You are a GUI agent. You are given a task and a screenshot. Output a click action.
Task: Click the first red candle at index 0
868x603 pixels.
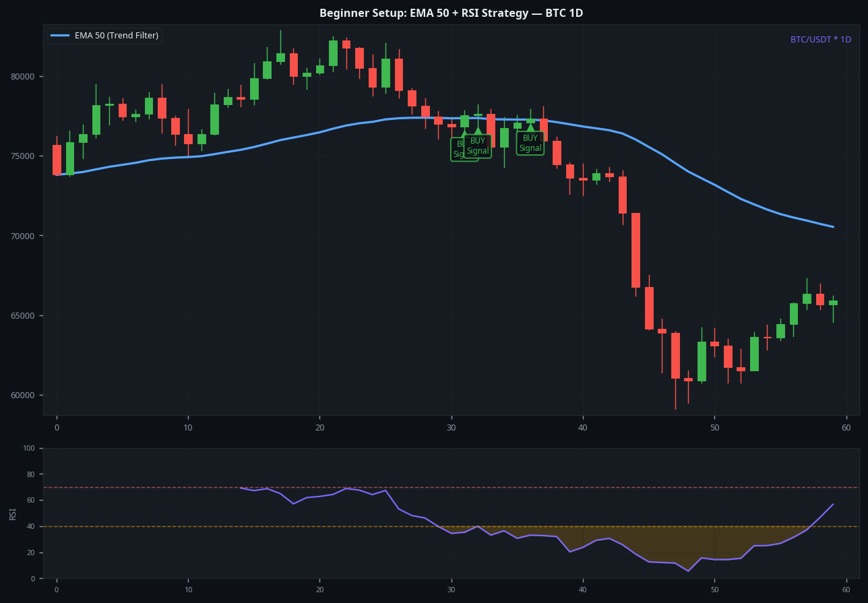pos(57,160)
